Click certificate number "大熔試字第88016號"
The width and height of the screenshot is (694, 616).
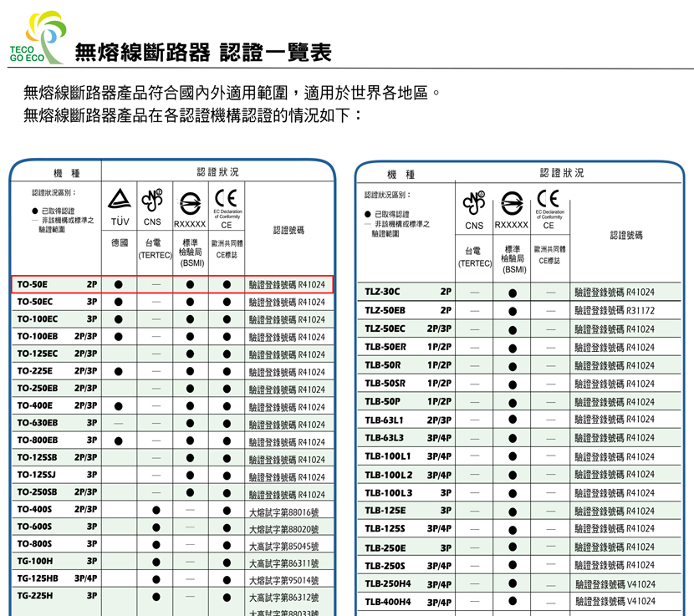tap(283, 512)
